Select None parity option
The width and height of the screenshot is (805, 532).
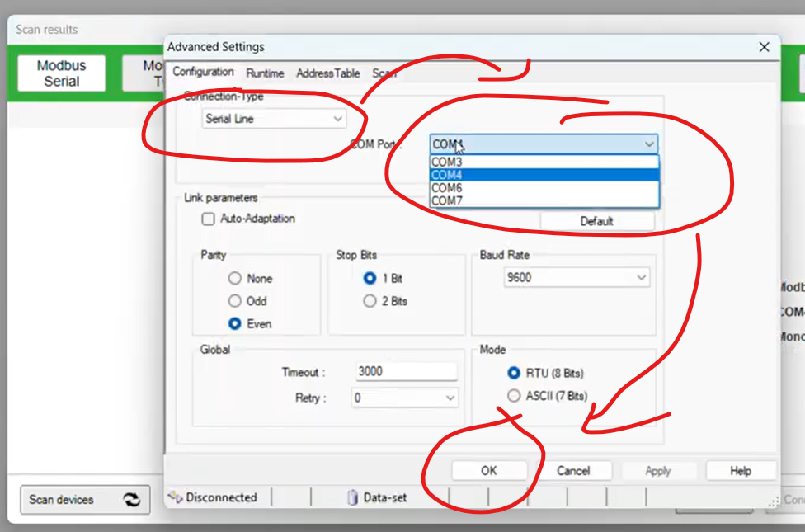[235, 279]
